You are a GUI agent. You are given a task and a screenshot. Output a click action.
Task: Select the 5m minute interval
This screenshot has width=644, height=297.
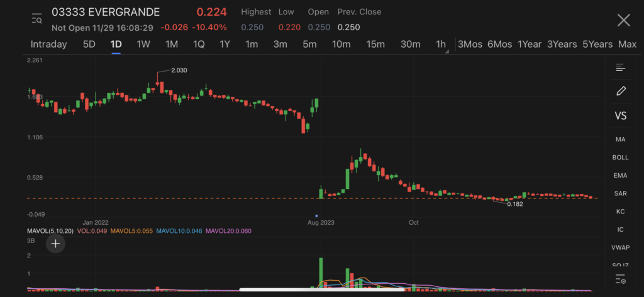(309, 45)
